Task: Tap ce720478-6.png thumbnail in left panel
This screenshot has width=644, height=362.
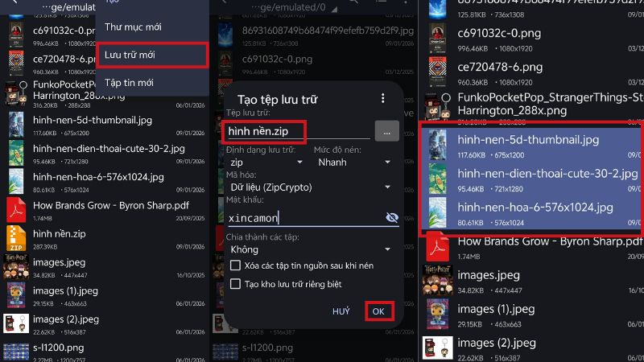Action: (x=16, y=64)
